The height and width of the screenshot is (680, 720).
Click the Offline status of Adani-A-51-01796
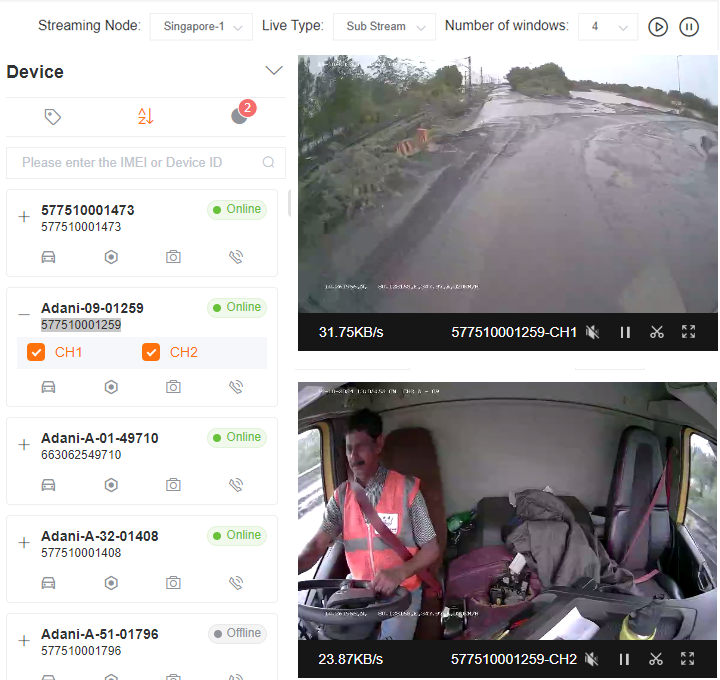pyautogui.click(x=237, y=633)
